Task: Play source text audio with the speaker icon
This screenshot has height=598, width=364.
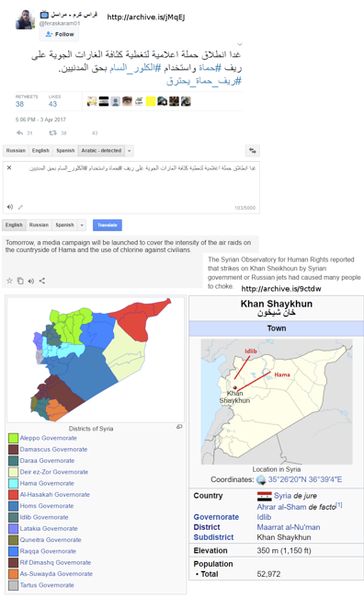Action: click(10, 207)
